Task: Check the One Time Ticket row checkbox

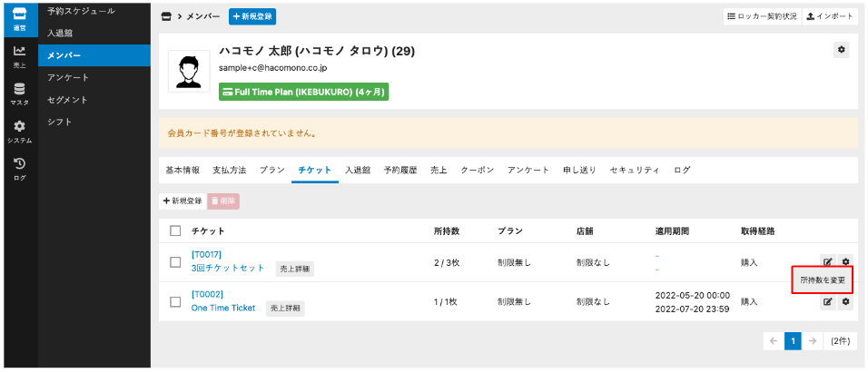Action: (x=176, y=301)
